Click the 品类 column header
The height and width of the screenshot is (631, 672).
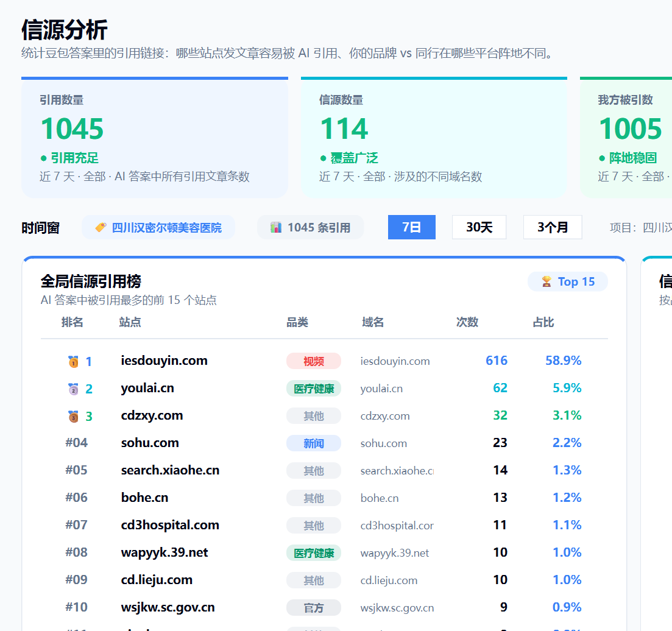coord(297,322)
